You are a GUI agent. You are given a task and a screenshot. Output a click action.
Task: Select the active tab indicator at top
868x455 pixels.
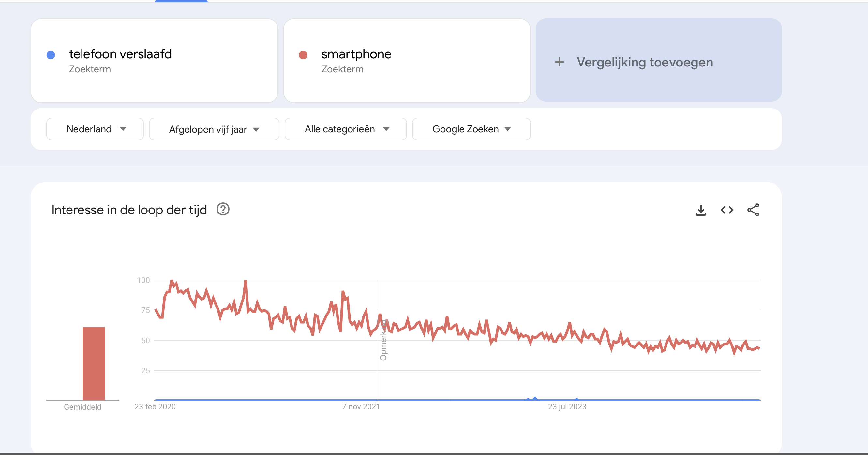pyautogui.click(x=181, y=1)
